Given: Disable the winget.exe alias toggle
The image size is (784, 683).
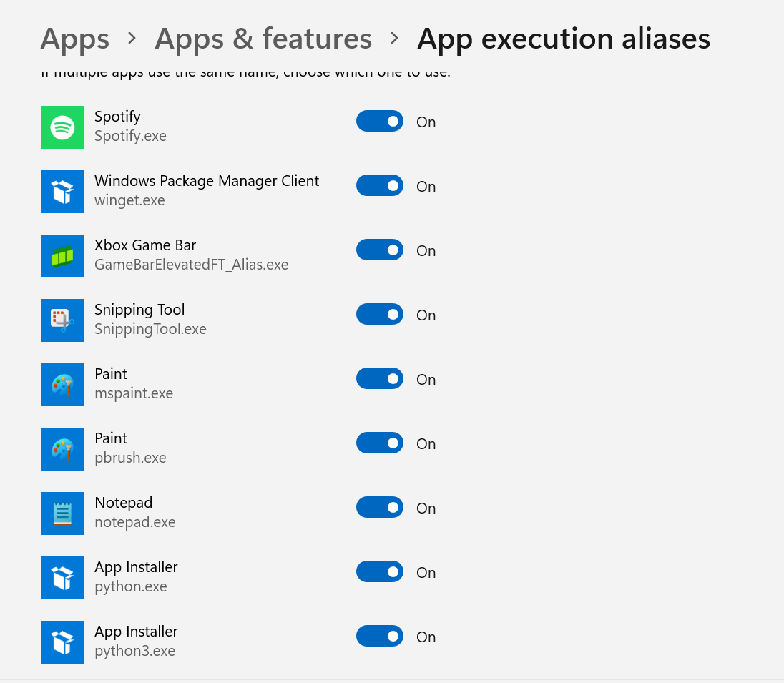Looking at the screenshot, I should 380,185.
